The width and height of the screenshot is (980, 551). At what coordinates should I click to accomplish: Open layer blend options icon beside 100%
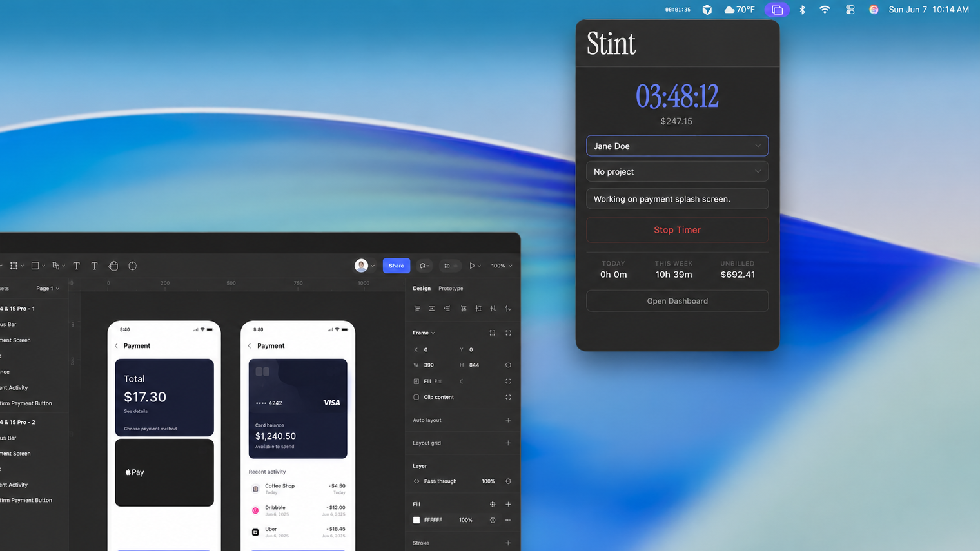tap(508, 481)
